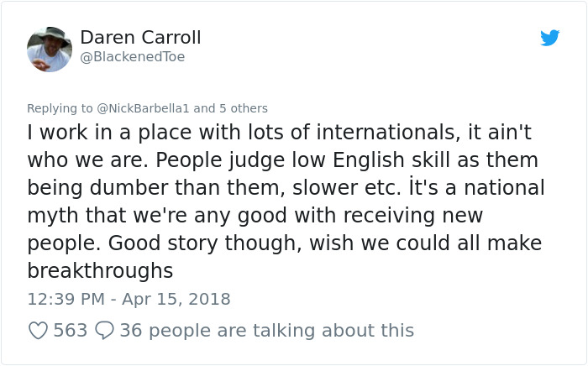Click the 563 likes count
This screenshot has width=588, height=366.
(71, 331)
